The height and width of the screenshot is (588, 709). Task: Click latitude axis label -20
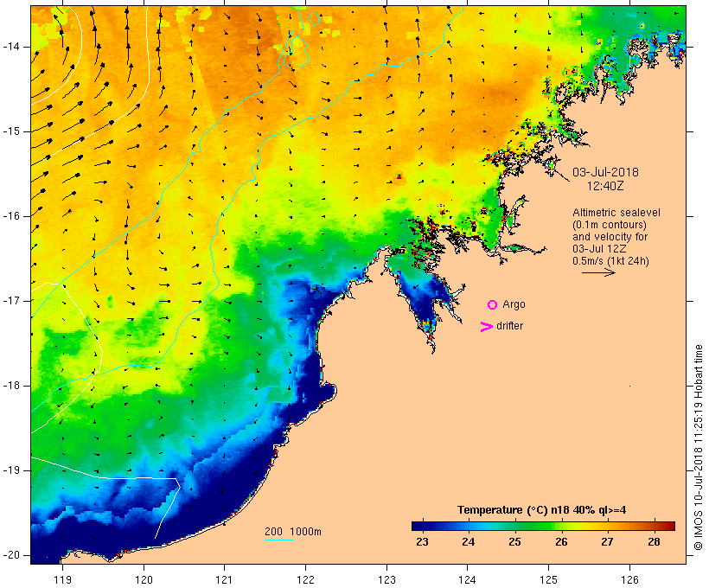pyautogui.click(x=11, y=555)
